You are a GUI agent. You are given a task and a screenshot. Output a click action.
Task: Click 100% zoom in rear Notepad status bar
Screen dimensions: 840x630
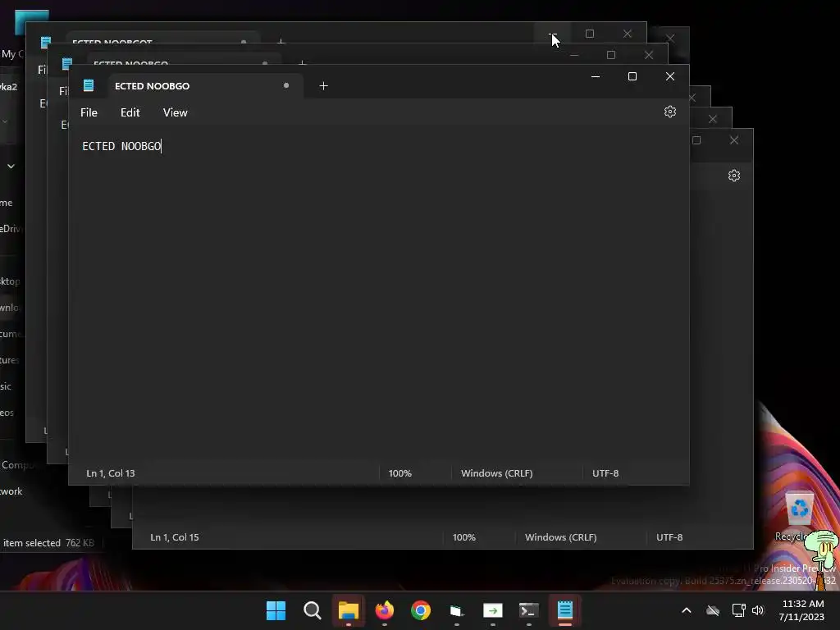pyautogui.click(x=464, y=536)
